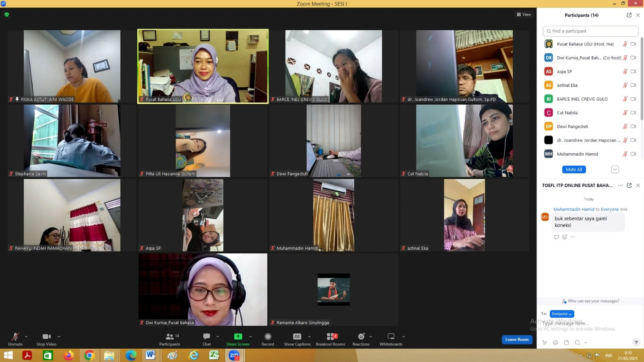
Task: Click the Find a participant search field
Action: pyautogui.click(x=590, y=31)
